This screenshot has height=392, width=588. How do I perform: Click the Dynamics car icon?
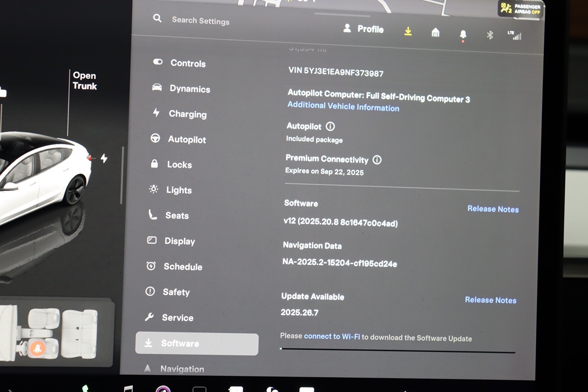pos(157,87)
